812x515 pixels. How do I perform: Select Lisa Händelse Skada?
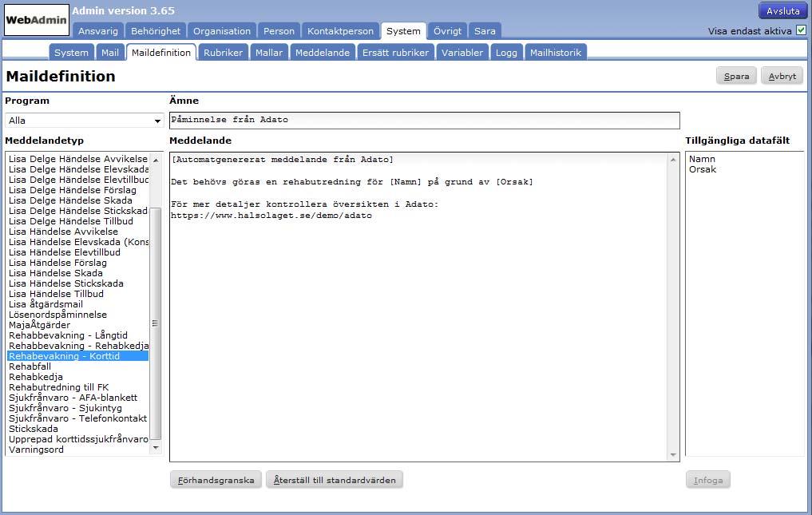click(x=78, y=273)
